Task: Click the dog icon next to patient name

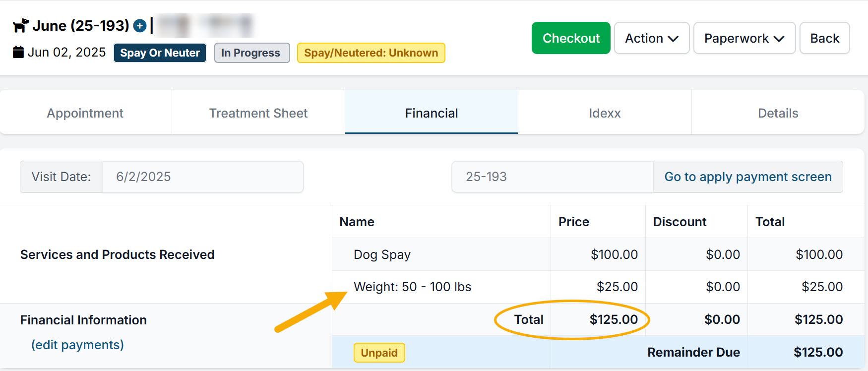Action: coord(21,25)
